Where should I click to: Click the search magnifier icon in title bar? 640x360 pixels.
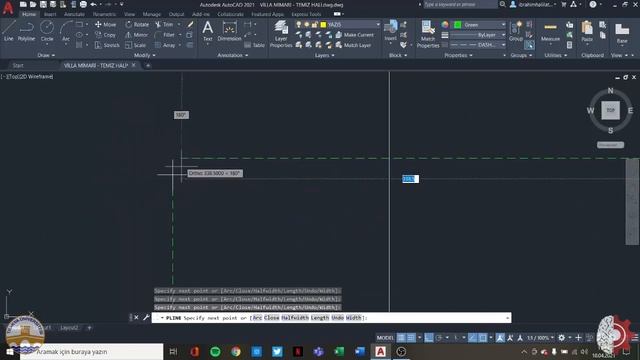coord(502,4)
